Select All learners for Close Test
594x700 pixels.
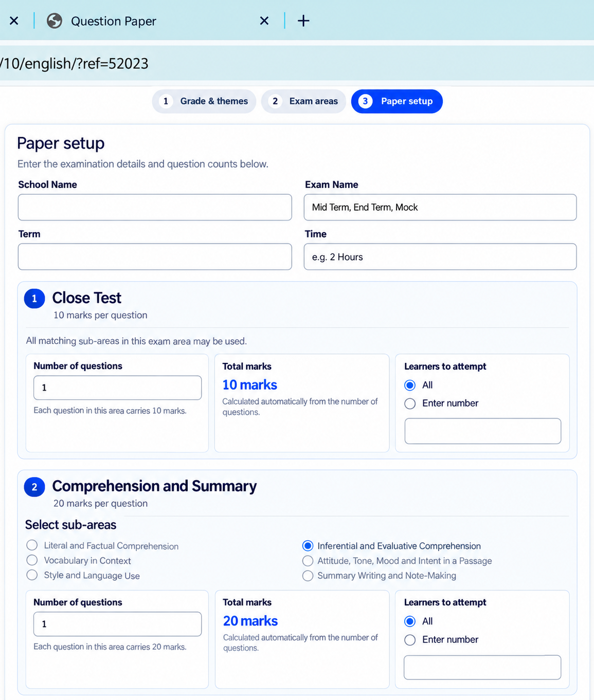pyautogui.click(x=410, y=385)
